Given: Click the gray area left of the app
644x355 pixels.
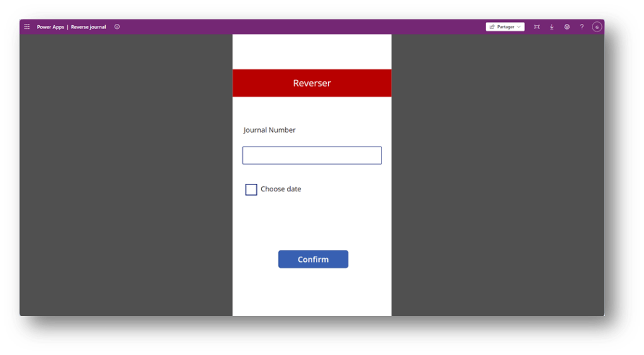Looking at the screenshot, I should click(x=126, y=176).
